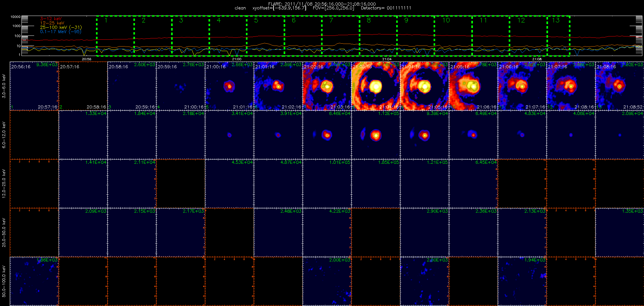Click interval marker 4 in light curve
644x306 pixels.
[x=219, y=20]
